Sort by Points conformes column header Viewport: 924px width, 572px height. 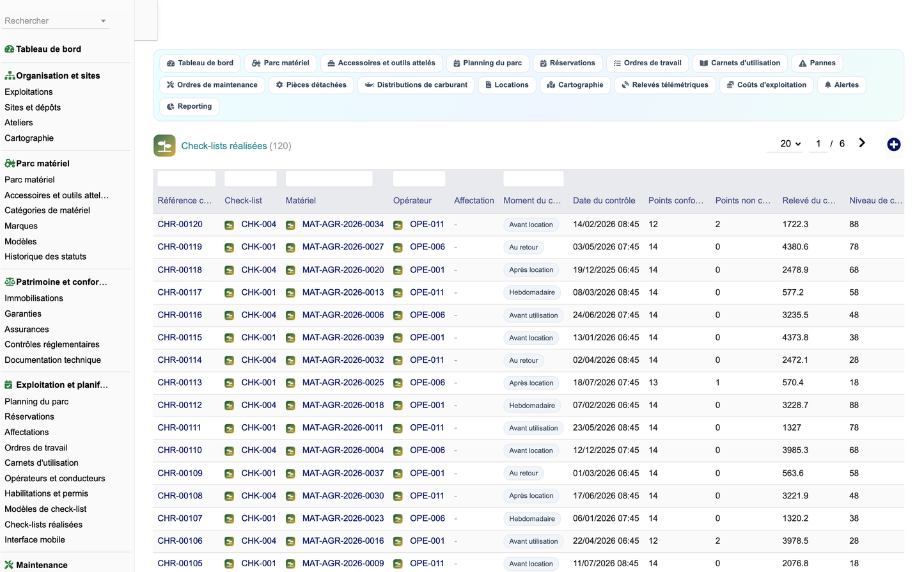tap(676, 200)
